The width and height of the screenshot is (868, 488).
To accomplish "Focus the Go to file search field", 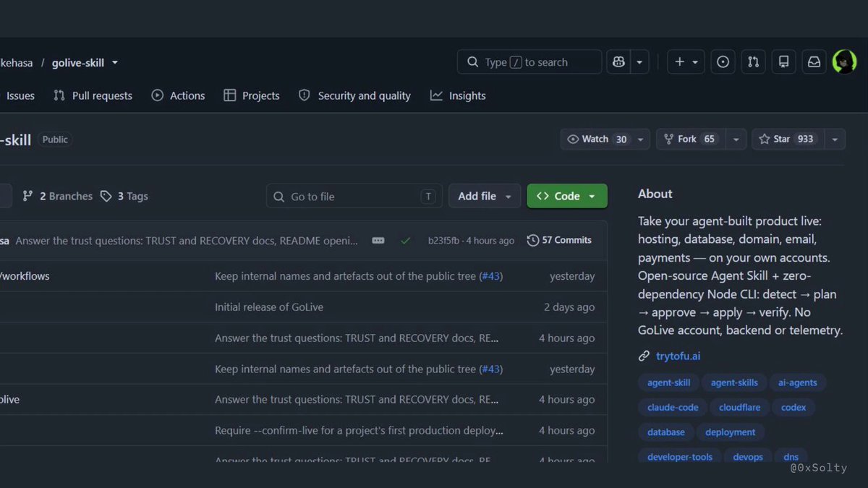I will pyautogui.click(x=354, y=196).
